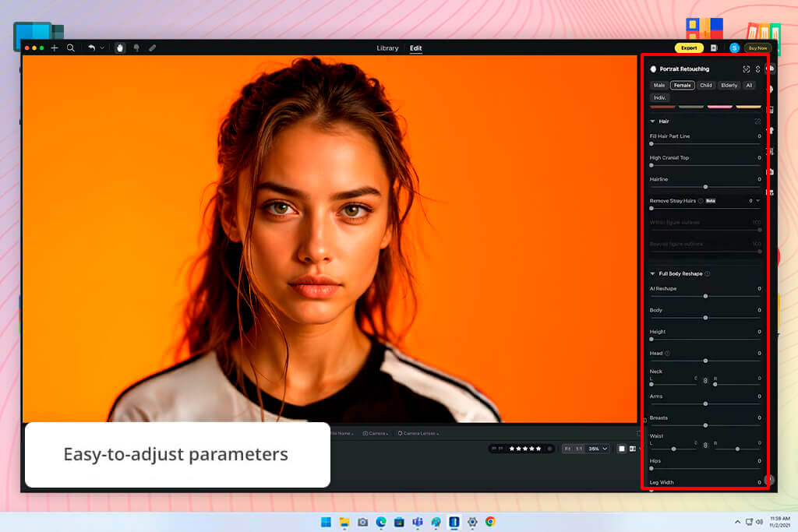Adjust the Body slider handle
Viewport: 798px width, 532px height.
tap(705, 318)
